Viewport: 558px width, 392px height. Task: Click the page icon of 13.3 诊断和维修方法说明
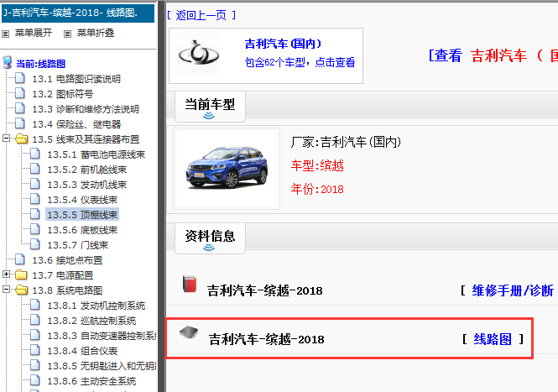coord(20,108)
